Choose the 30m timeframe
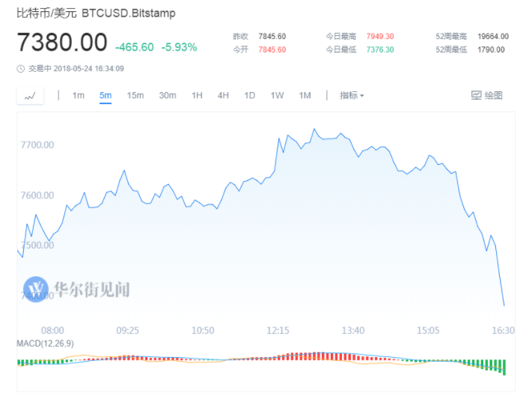The width and height of the screenshot is (532, 396). tap(168, 96)
